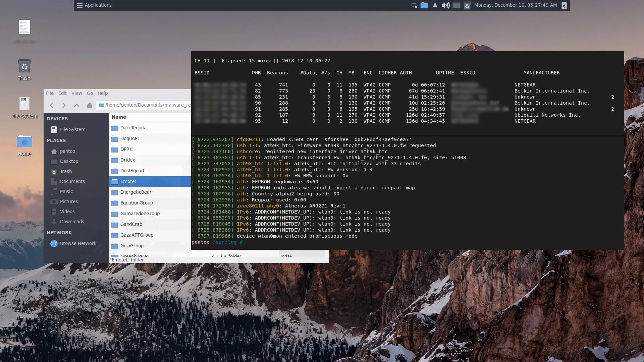Image resolution: width=644 pixels, height=362 pixels.
Task: Select the Dridex folder
Action: point(150,160)
